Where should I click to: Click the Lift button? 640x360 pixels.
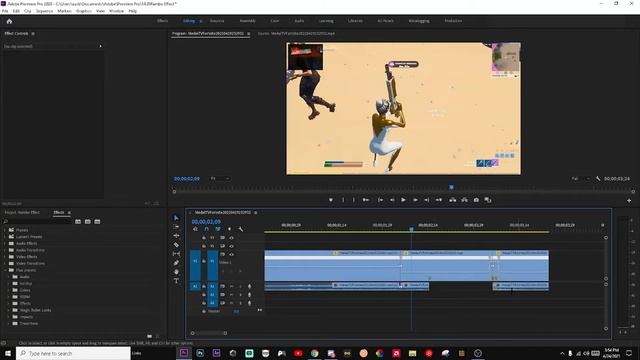pyautogui.click(x=453, y=200)
